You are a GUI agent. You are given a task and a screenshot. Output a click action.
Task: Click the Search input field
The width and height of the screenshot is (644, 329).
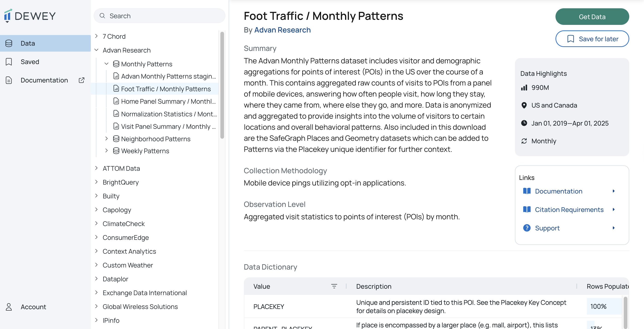pos(160,16)
